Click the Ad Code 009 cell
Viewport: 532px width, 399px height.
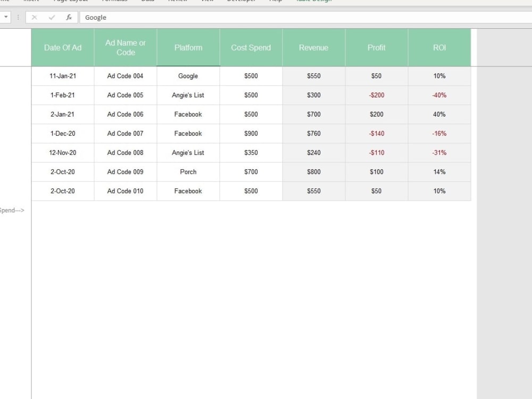[126, 172]
